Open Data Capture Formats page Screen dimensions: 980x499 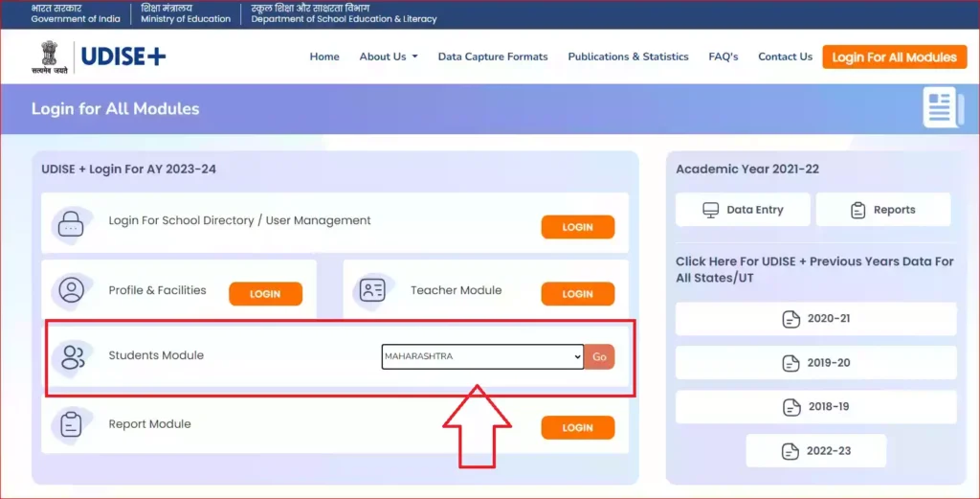[493, 57]
